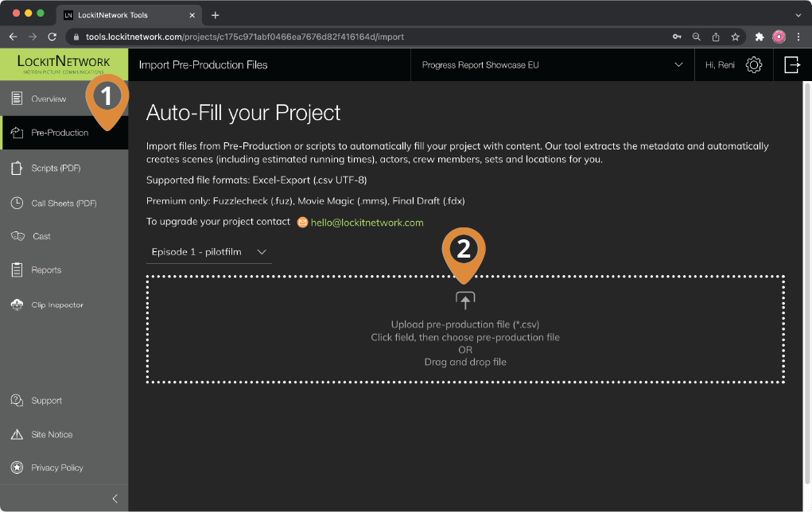
Task: Go to Scripts (PDF)
Action: [56, 169]
